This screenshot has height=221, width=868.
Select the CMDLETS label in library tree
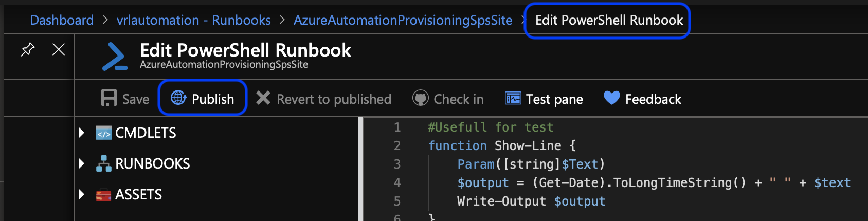146,133
